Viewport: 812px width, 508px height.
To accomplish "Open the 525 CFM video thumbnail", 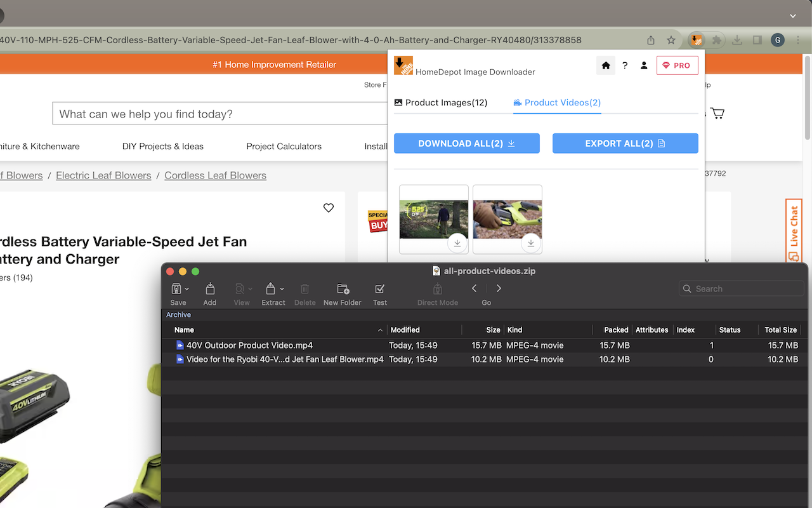I will coord(434,219).
